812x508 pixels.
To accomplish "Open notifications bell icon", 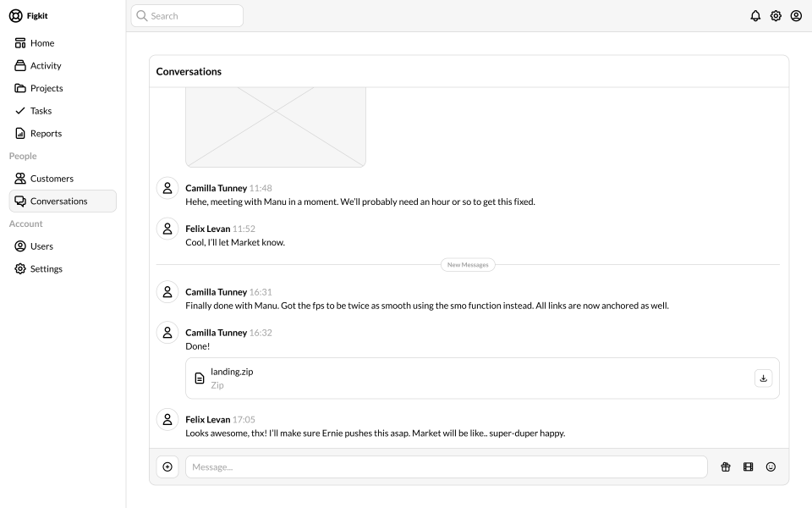I will [755, 16].
